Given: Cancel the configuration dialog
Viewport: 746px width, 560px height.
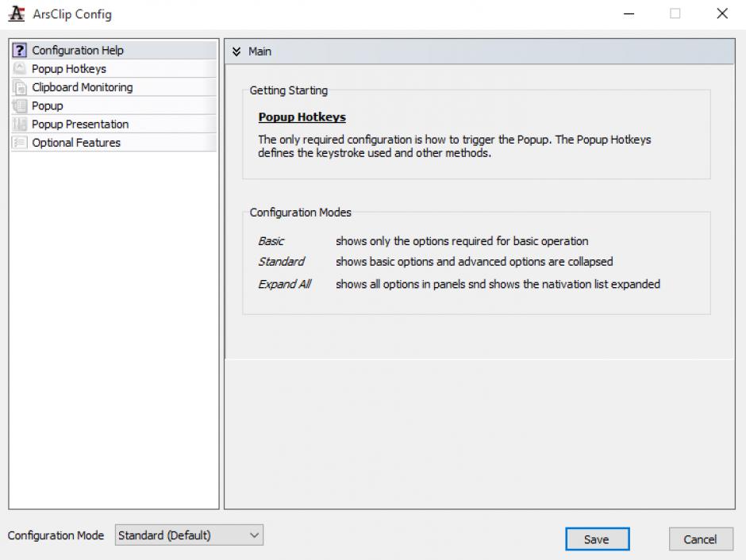Looking at the screenshot, I should click(700, 539).
